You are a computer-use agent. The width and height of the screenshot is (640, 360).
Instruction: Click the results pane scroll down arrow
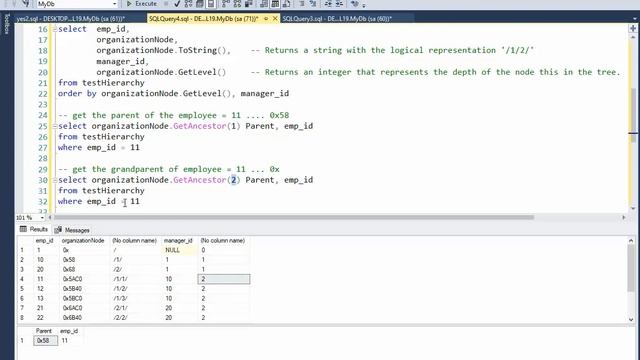pos(631,320)
